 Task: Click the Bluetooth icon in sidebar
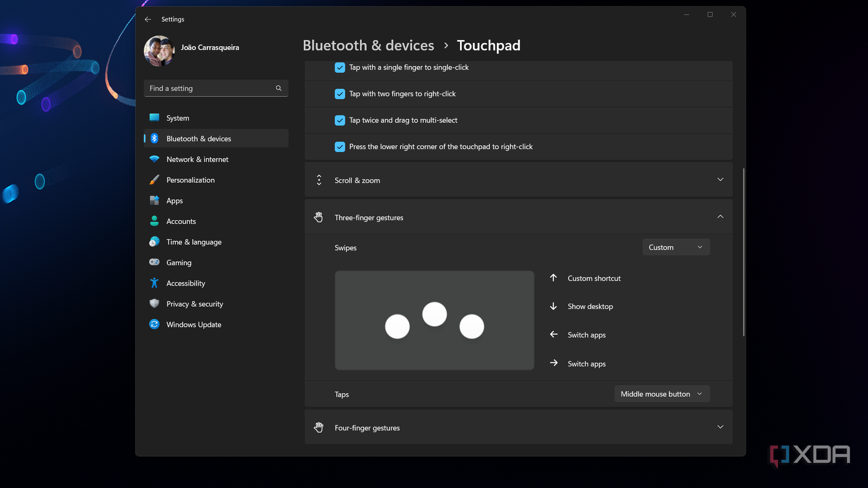click(155, 139)
